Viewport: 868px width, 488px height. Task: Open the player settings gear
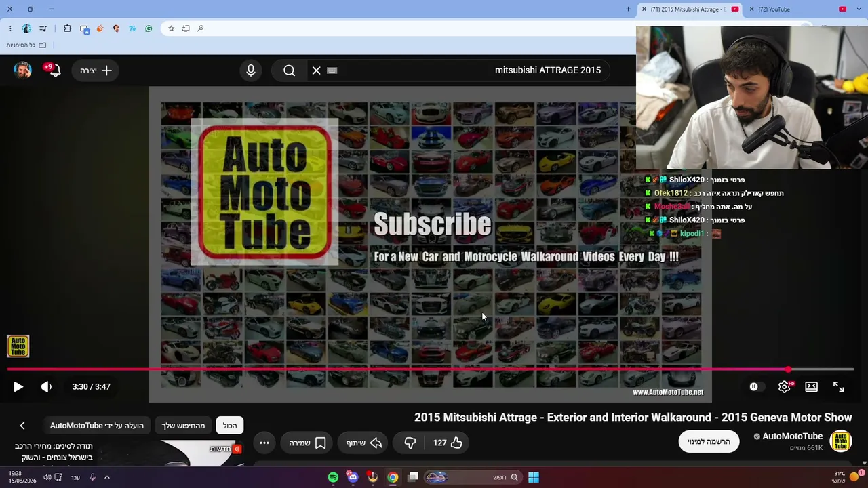[x=784, y=387]
